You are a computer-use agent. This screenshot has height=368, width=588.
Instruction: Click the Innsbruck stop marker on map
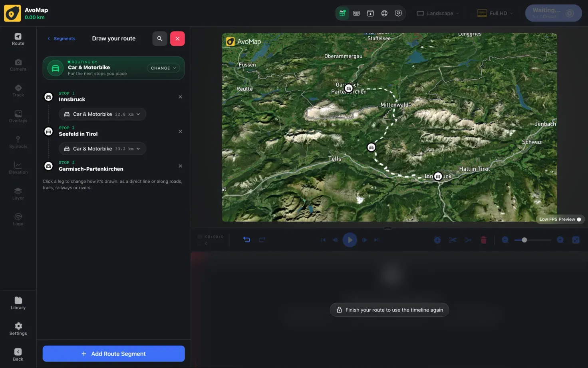[438, 176]
